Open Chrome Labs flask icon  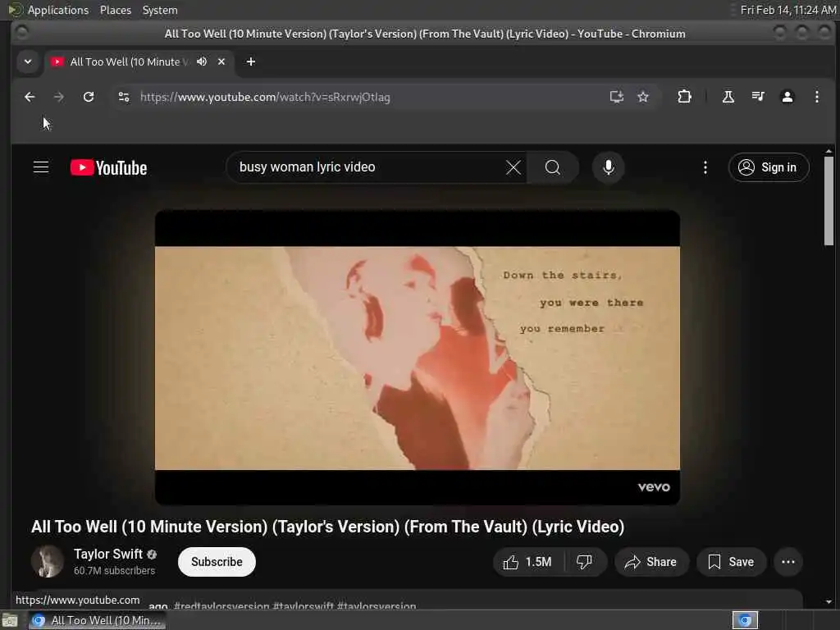[728, 97]
